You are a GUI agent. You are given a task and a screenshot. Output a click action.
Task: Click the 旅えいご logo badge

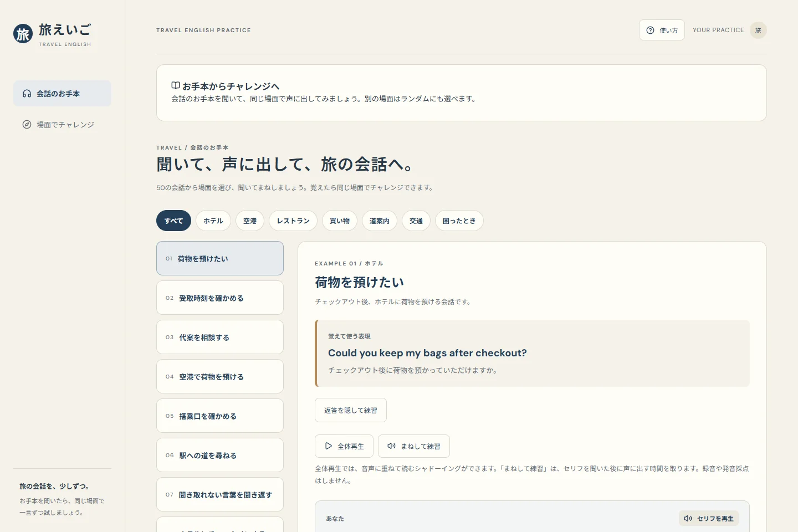tap(23, 34)
